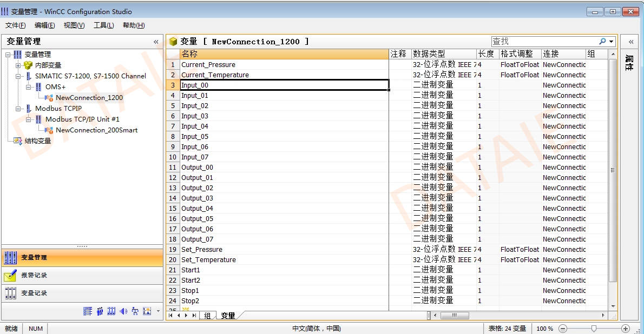
Task: Click the 连接 column header
Action: [x=563, y=54]
